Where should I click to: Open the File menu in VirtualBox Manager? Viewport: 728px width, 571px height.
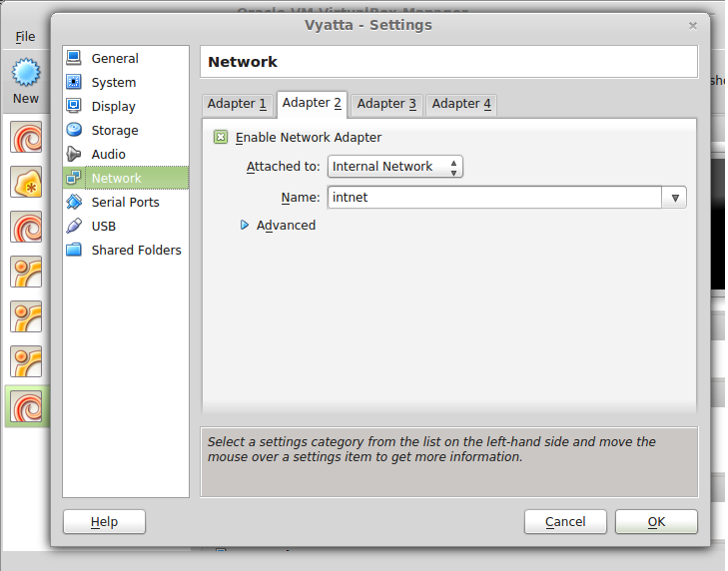pos(25,36)
